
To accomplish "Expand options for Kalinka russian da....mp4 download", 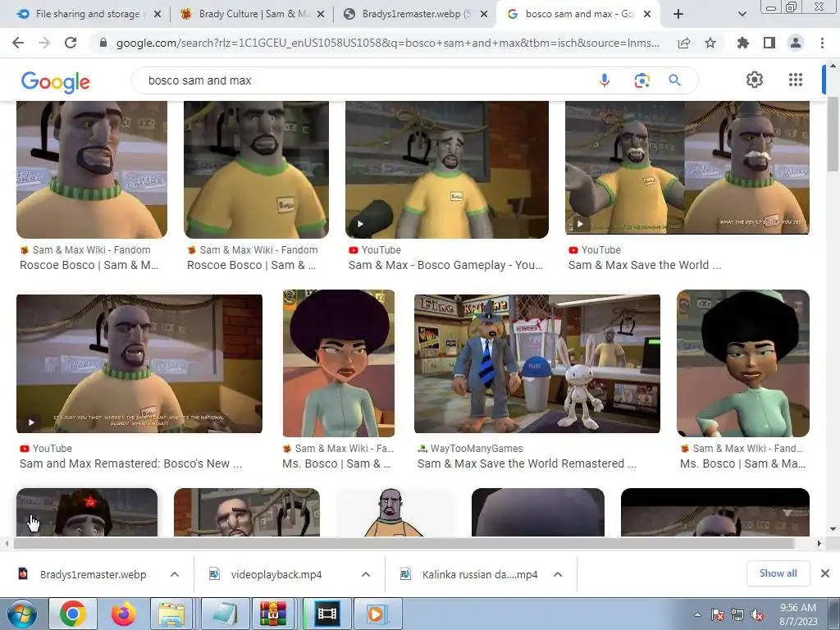I will (x=558, y=574).
